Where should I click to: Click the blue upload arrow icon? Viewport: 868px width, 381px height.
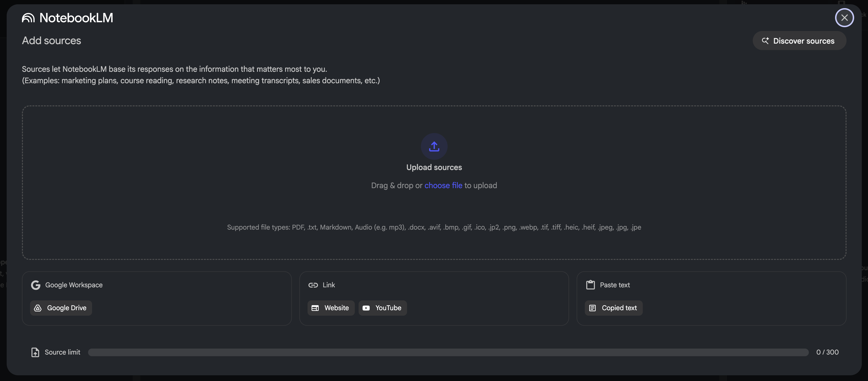[434, 146]
